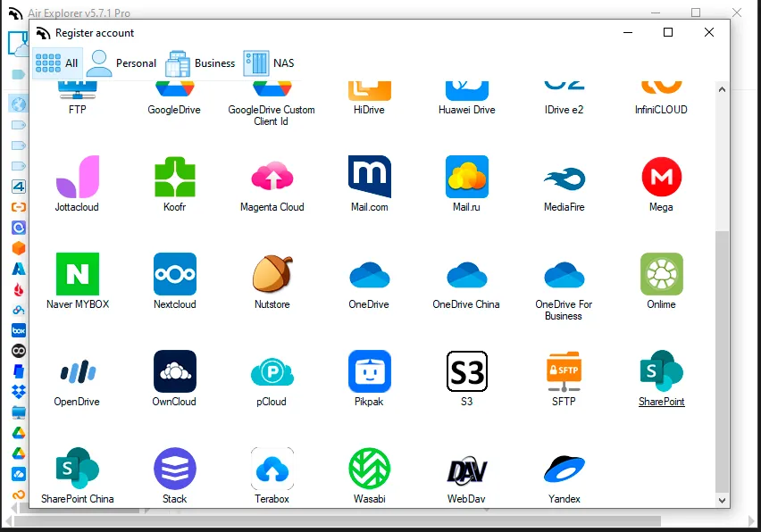
Task: Select the Stack service icon
Action: tap(175, 469)
